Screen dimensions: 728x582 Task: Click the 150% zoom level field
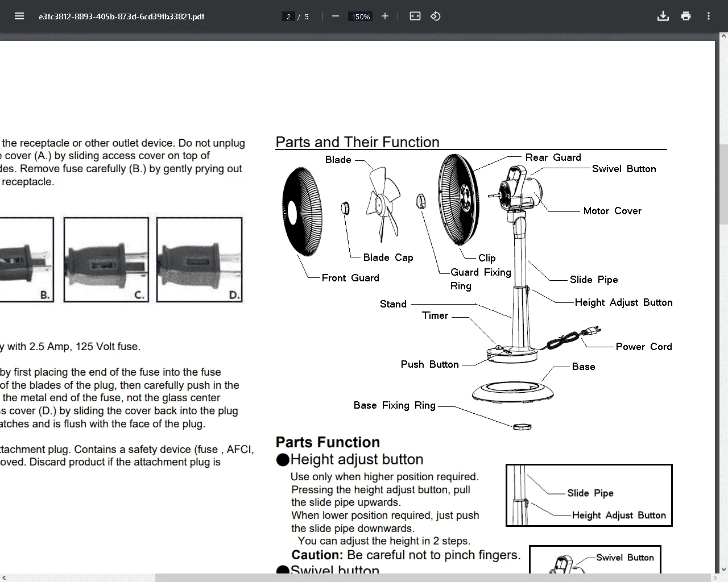pos(361,16)
